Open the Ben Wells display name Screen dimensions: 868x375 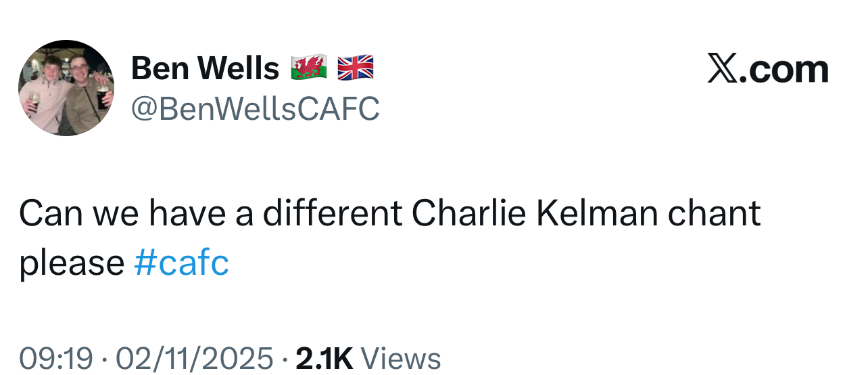click(x=204, y=68)
